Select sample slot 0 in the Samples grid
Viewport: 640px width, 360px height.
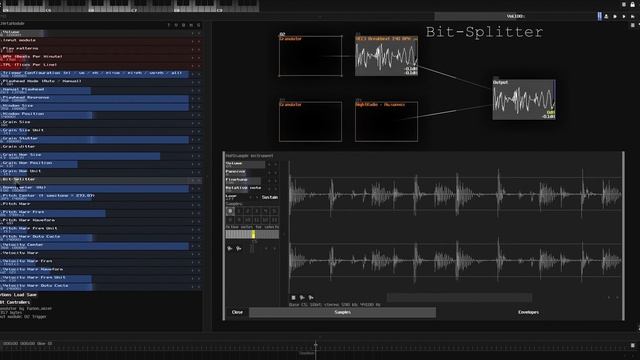tap(230, 211)
